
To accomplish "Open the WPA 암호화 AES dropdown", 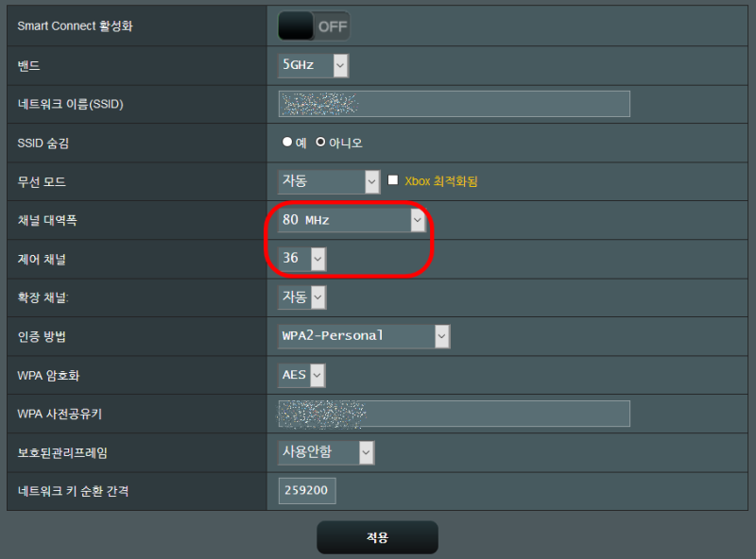I will pyautogui.click(x=301, y=376).
